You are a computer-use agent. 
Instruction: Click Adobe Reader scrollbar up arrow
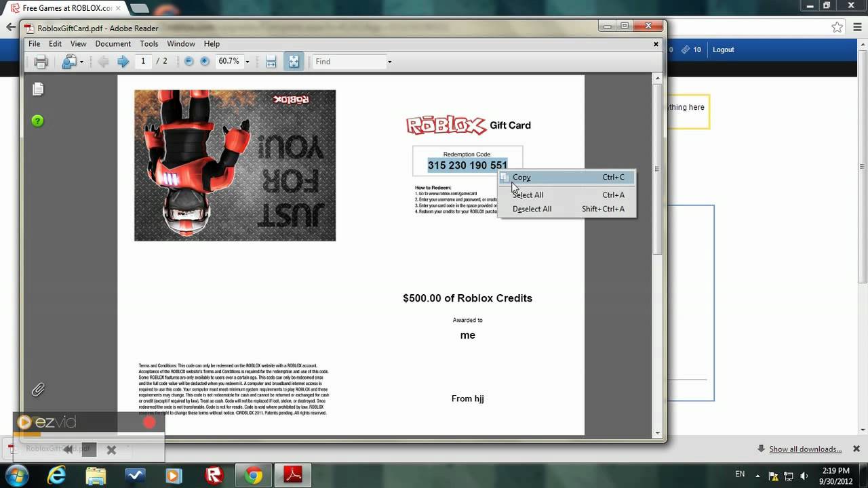[657, 79]
